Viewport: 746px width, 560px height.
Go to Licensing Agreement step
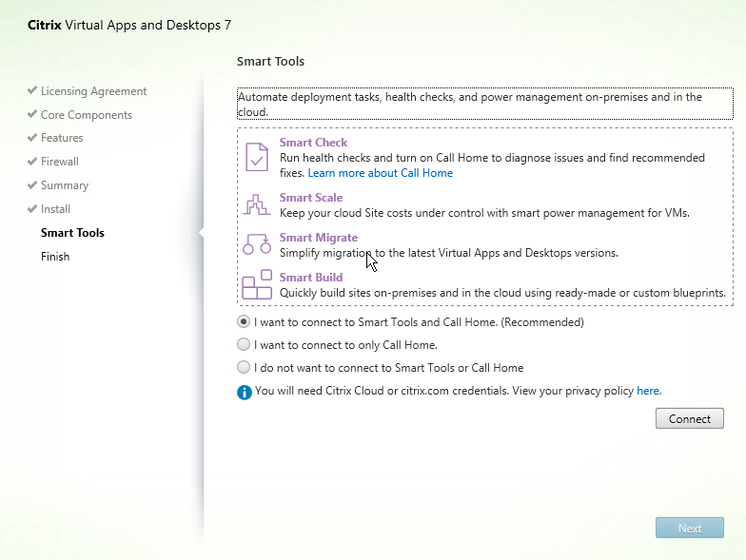93,91
